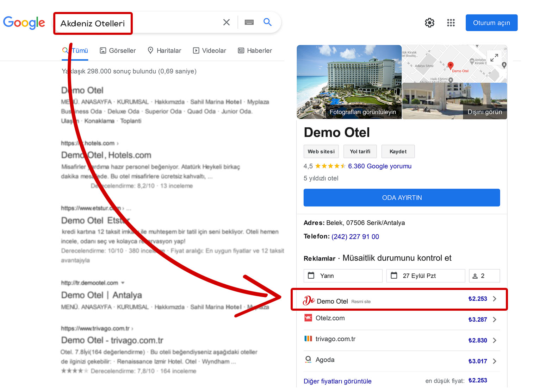Click the Yol tarifi button

tap(360, 152)
